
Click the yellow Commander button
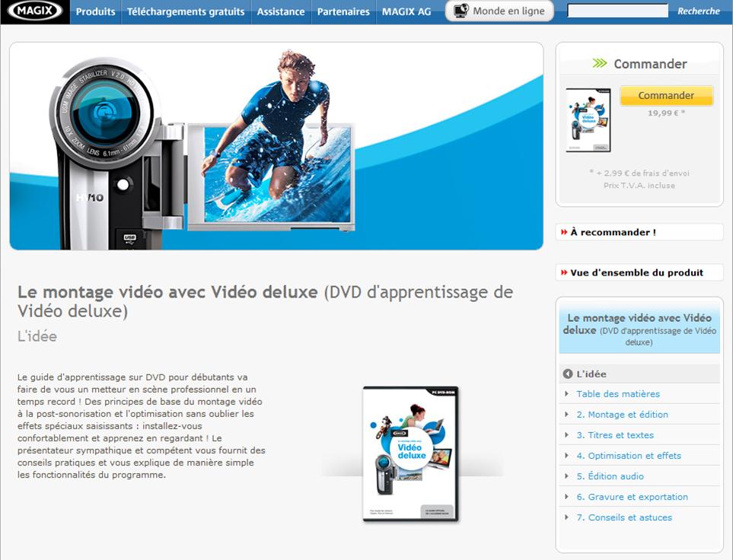coord(666,95)
